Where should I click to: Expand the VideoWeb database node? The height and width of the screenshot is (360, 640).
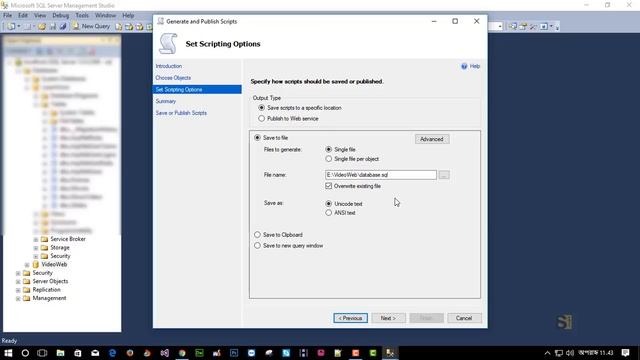coord(27,264)
